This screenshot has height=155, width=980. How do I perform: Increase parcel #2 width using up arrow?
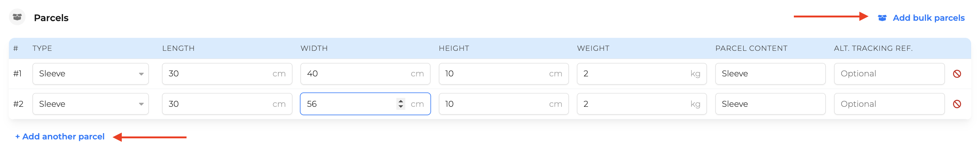tap(400, 101)
